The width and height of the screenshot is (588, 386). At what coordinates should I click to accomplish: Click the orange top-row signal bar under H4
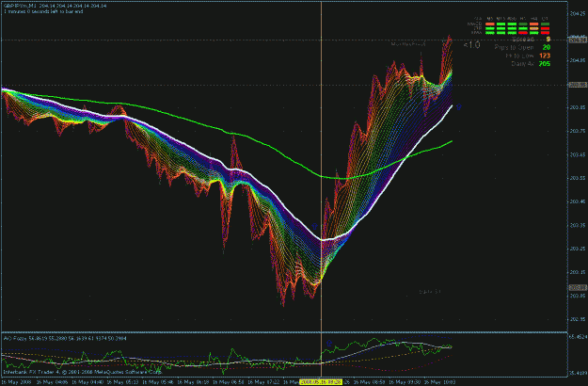point(534,24)
